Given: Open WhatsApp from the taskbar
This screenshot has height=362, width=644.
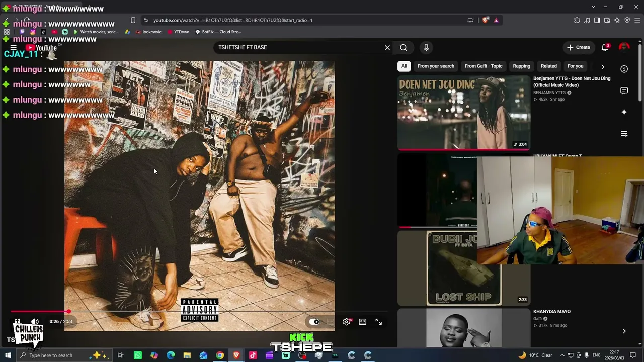Looking at the screenshot, I should 137,355.
